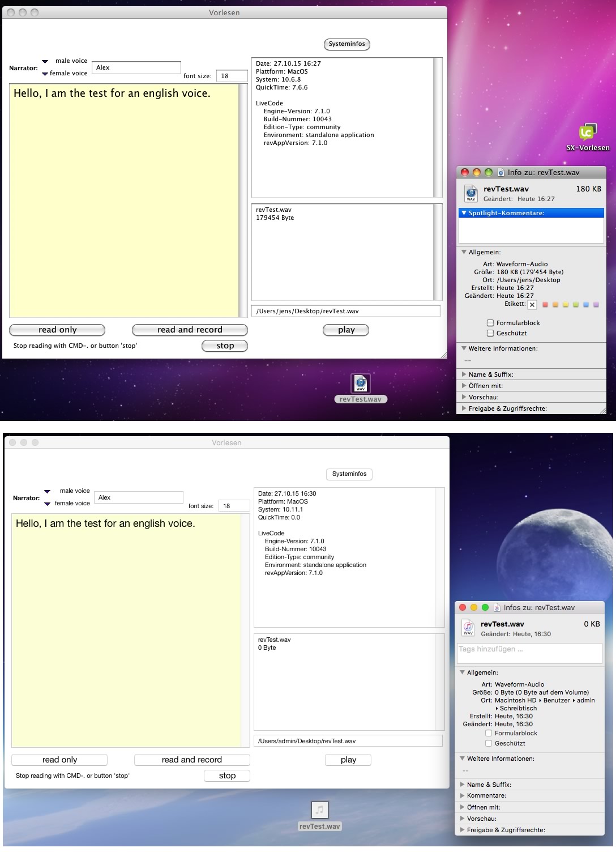Expand Vorschau in the 'Infos zu' window

tap(463, 819)
